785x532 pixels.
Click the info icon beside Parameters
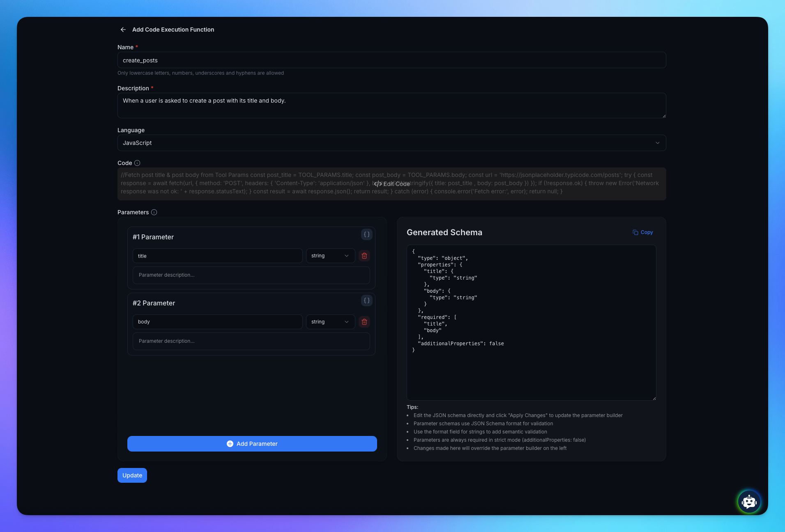[154, 212]
